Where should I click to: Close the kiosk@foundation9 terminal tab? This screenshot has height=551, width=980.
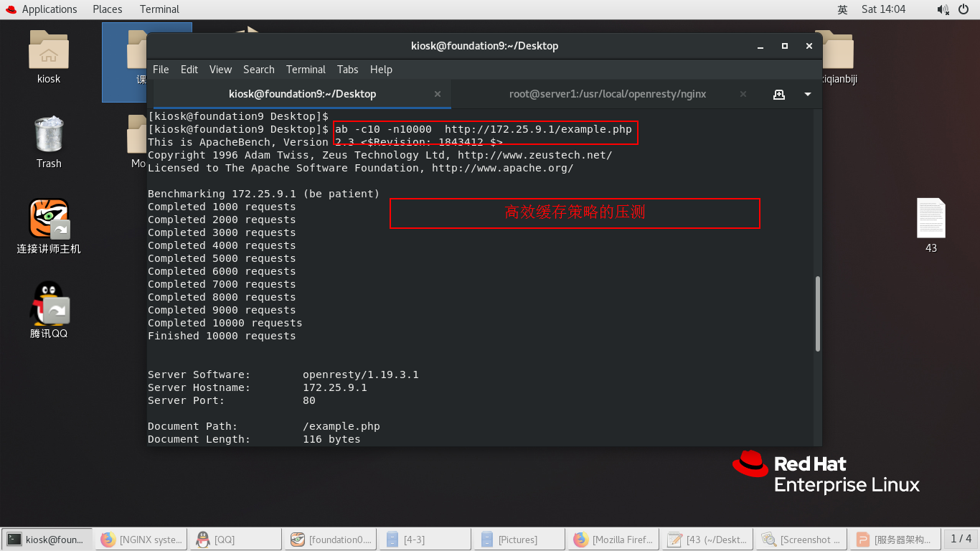click(438, 94)
